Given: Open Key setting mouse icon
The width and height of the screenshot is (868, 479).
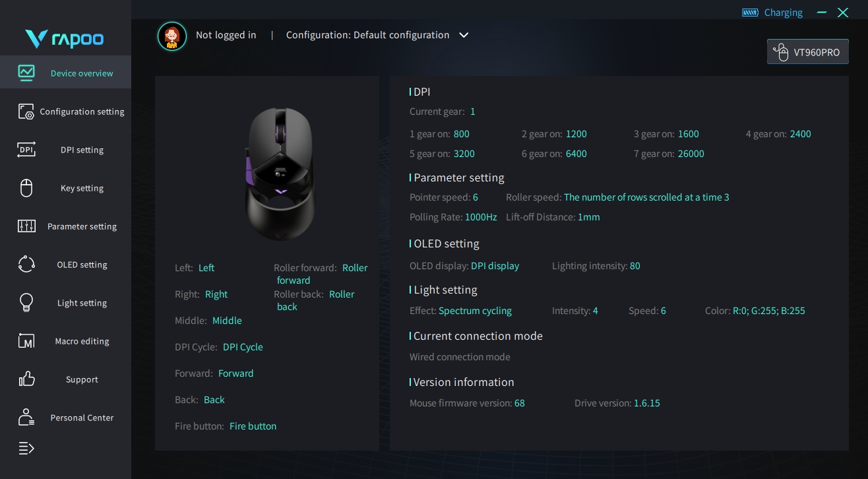Looking at the screenshot, I should click(26, 188).
